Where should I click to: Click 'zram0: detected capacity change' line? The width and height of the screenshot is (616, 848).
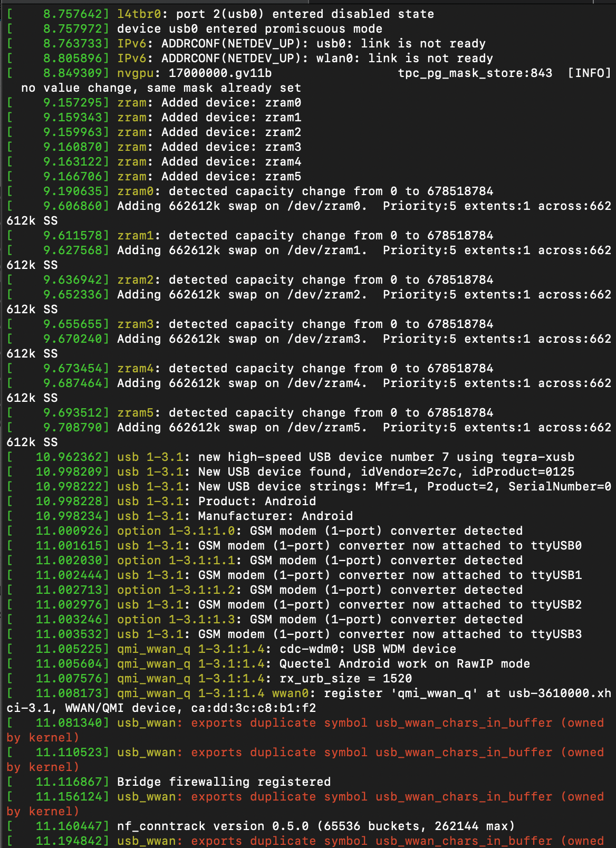(x=250, y=191)
